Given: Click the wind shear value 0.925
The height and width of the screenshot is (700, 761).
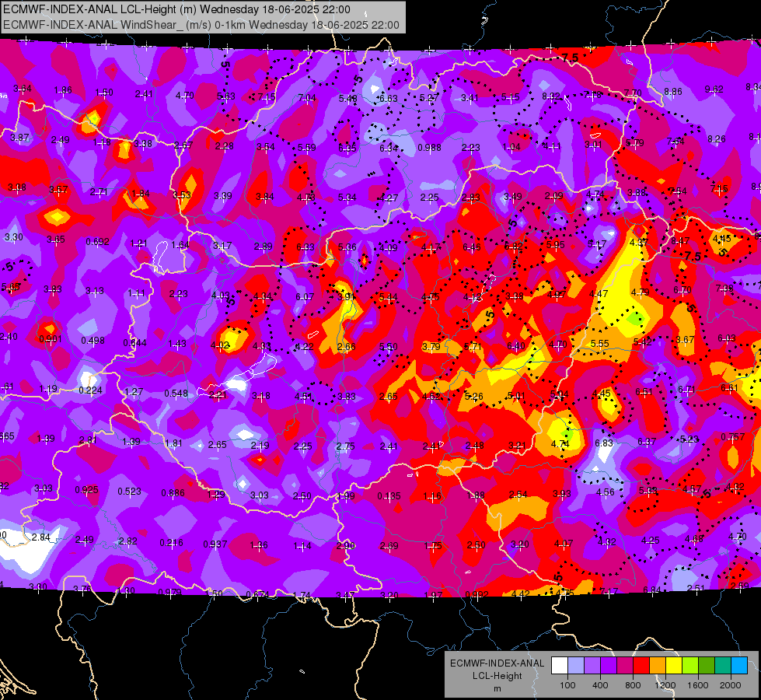Looking at the screenshot, I should click(87, 490).
